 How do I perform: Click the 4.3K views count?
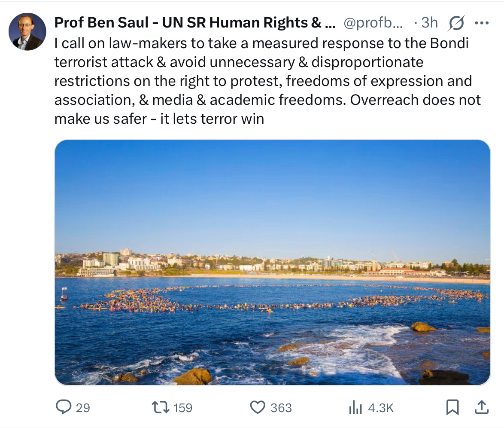[380, 407]
